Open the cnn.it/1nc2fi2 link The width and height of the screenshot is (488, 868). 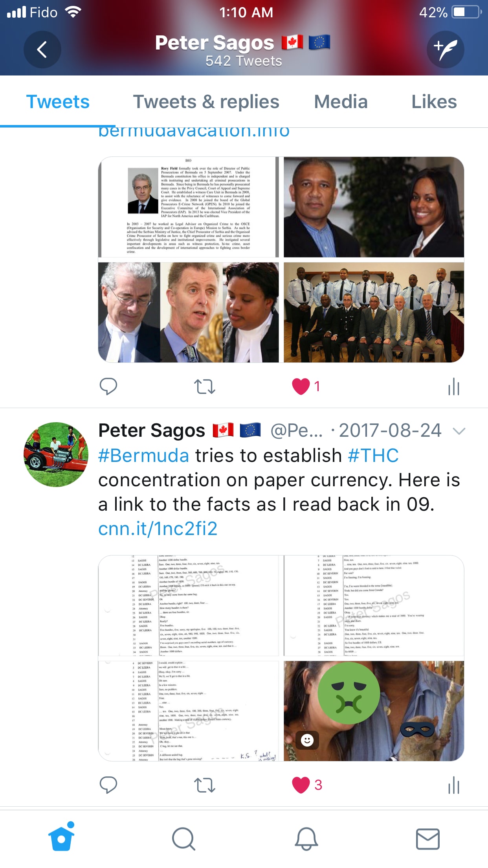click(x=158, y=529)
